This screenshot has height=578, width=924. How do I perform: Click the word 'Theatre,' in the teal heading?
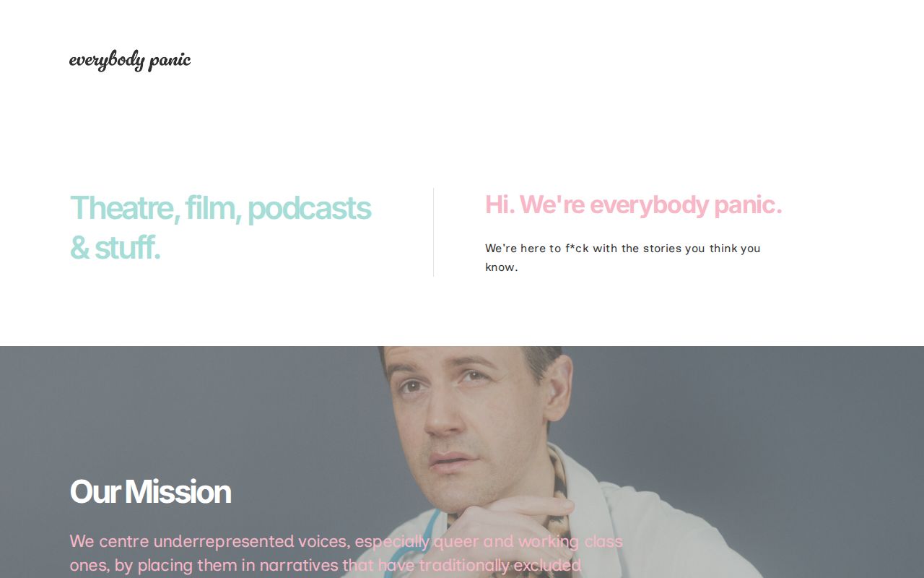pyautogui.click(x=124, y=208)
